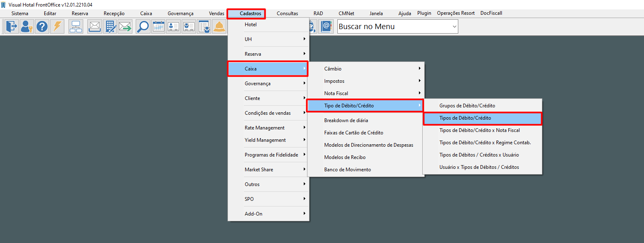644x243 pixels.
Task: Open the RAD menu
Action: (318, 14)
